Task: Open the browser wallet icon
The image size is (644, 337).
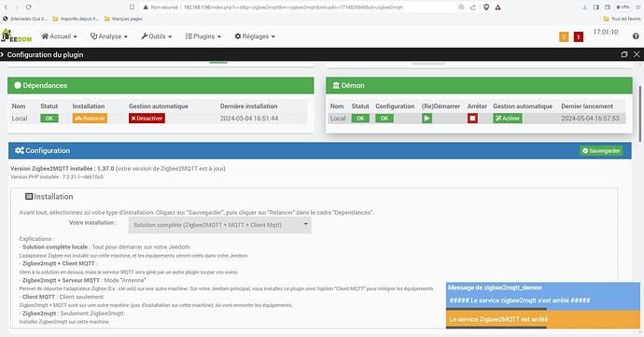Action: [608, 7]
